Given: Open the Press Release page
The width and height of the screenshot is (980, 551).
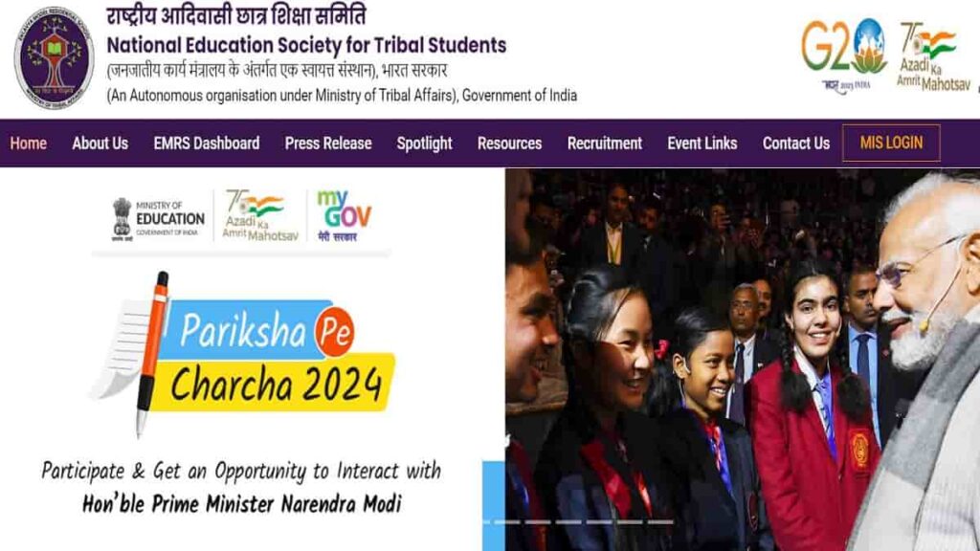Looking at the screenshot, I should 328,143.
